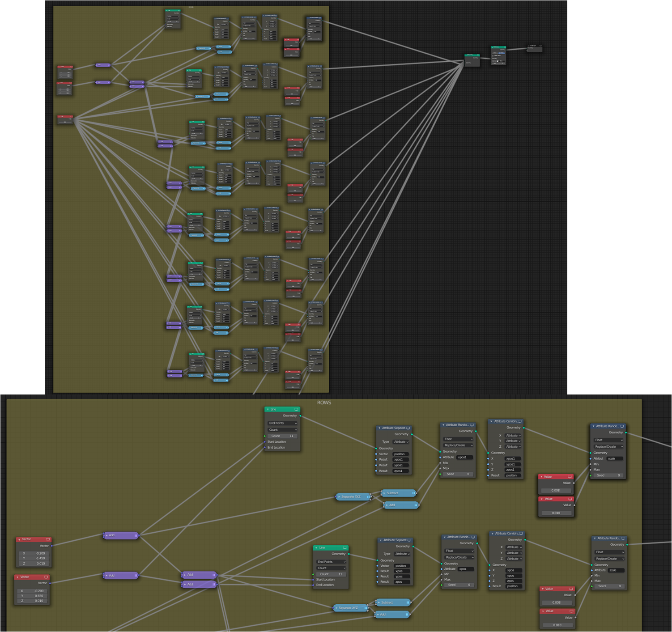Click the display icon on the lower Attribute Separate XYZ node

point(410,540)
